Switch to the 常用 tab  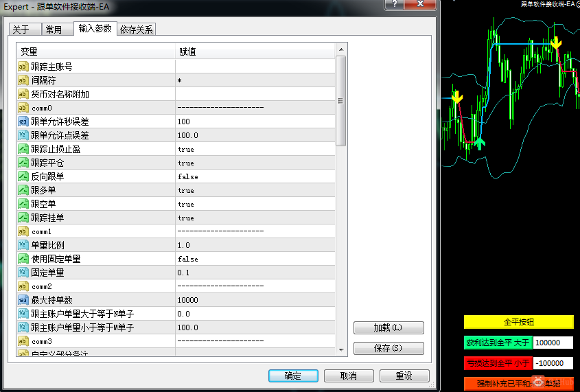point(58,30)
